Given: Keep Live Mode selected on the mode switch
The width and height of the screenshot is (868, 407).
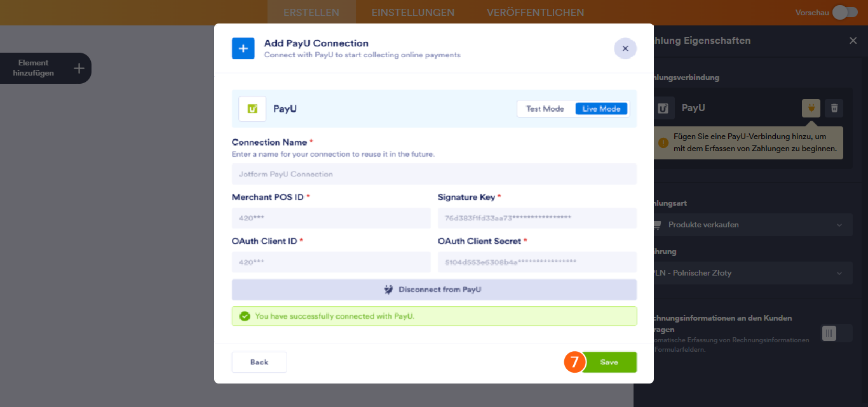Looking at the screenshot, I should tap(600, 108).
